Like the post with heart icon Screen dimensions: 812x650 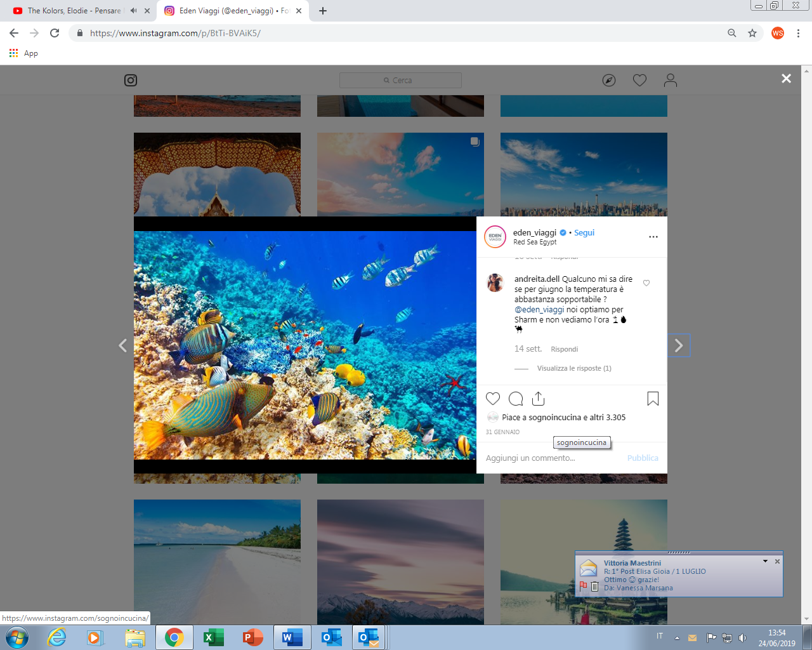pyautogui.click(x=493, y=399)
